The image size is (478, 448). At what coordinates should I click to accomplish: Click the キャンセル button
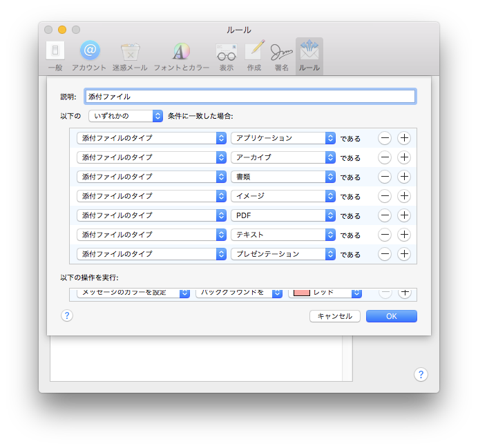point(335,316)
